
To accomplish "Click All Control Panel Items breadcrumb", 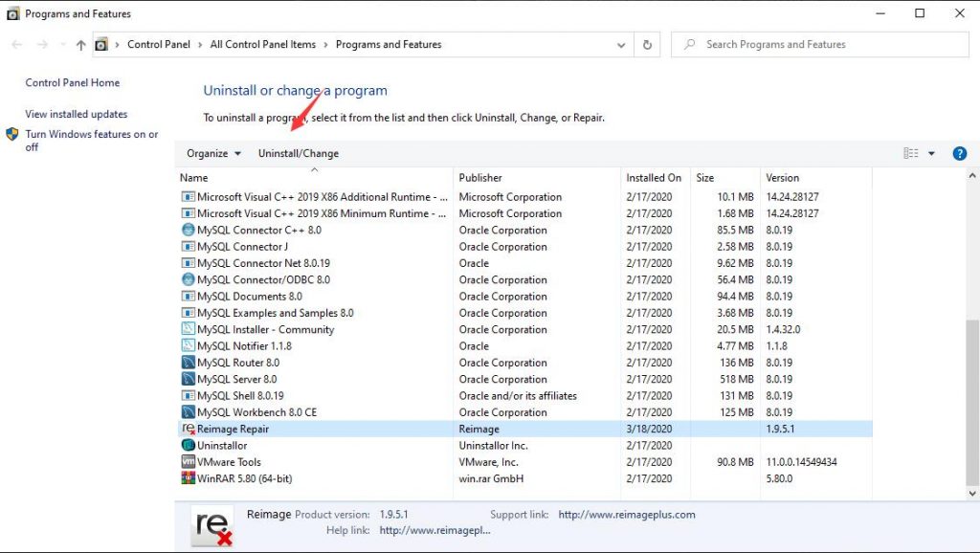I will [x=263, y=44].
